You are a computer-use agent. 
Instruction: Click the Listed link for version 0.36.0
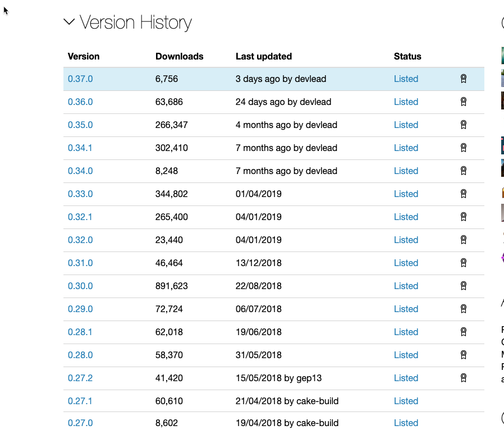pos(406,102)
